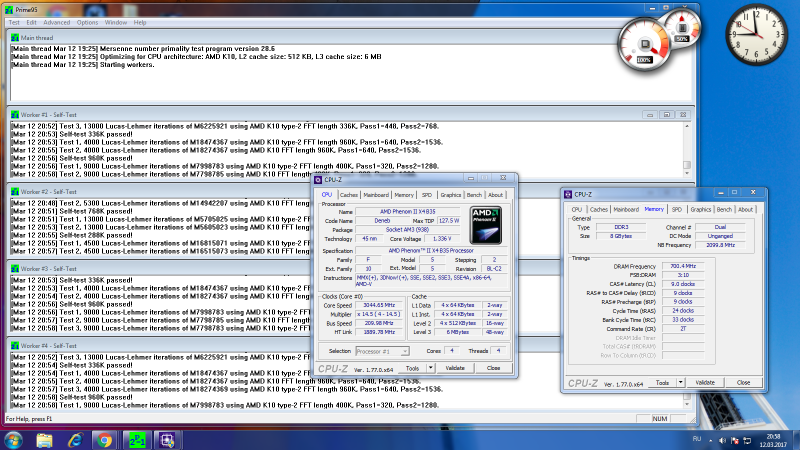Click the analog clock desktop gadget
This screenshot has width=800, height=450.
pyautogui.click(x=758, y=33)
